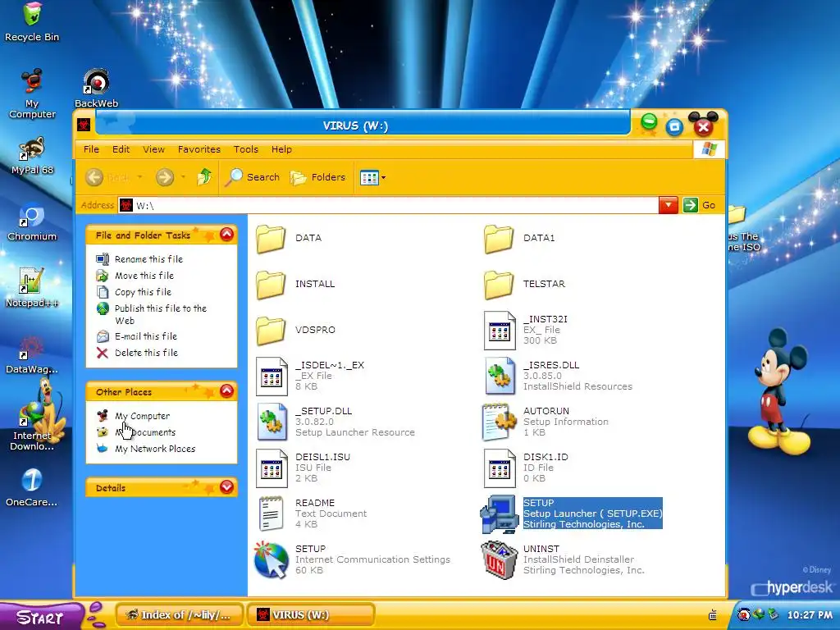
Task: Click the Forward navigation arrow
Action: tap(164, 177)
